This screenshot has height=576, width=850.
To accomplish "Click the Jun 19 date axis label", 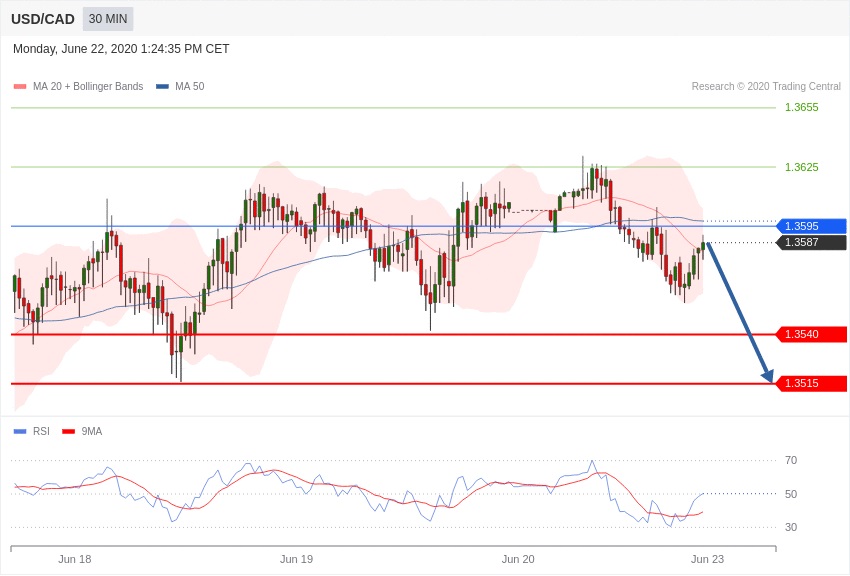I will tap(297, 559).
